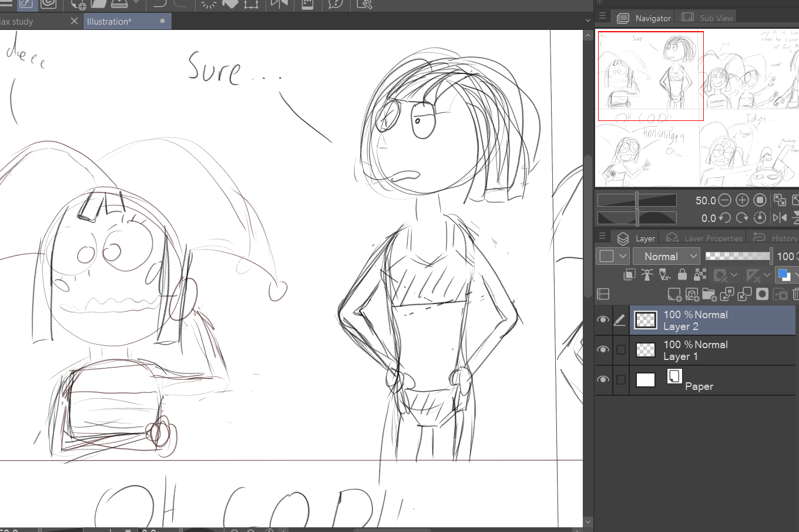Reset canvas rotation in Navigator

click(760, 218)
